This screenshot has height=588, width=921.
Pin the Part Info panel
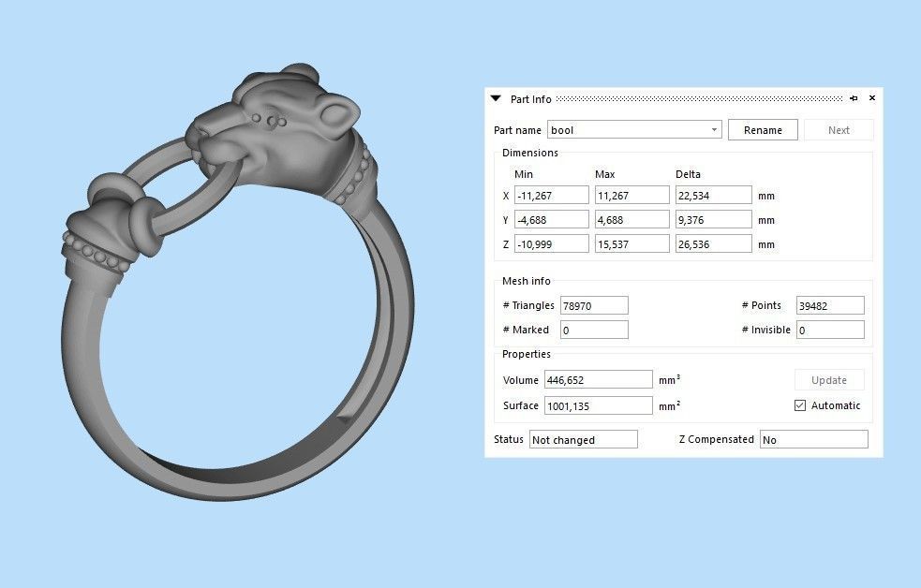(854, 98)
